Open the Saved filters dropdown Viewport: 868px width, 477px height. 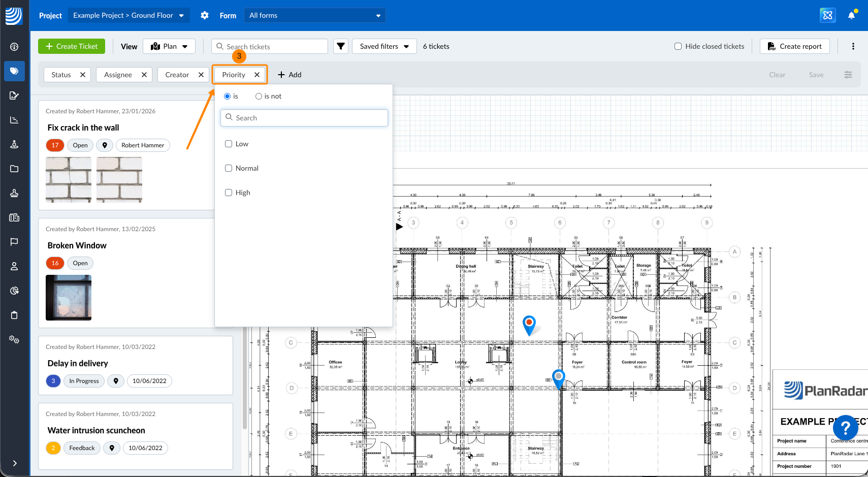pyautogui.click(x=384, y=46)
